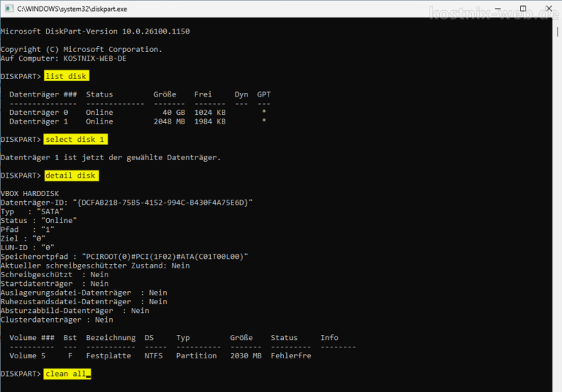This screenshot has height=392, width=562.
Task: Click the Datenträger-ID GUID text
Action: click(x=162, y=203)
